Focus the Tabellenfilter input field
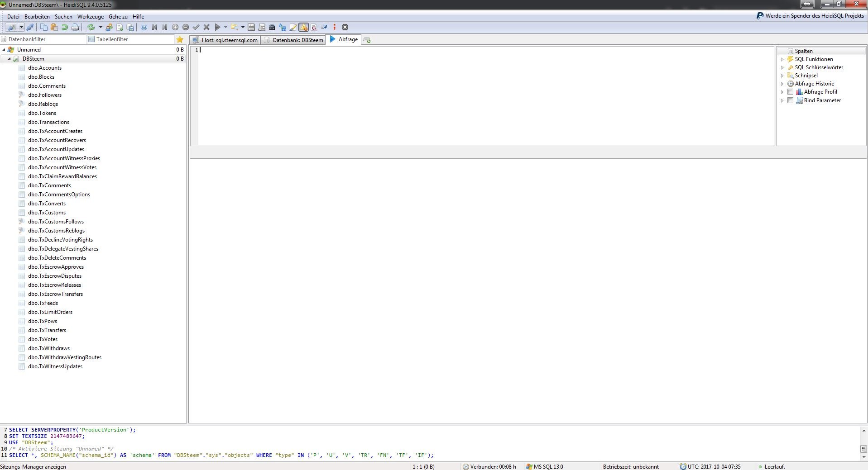The width and height of the screenshot is (868, 470). (x=131, y=39)
